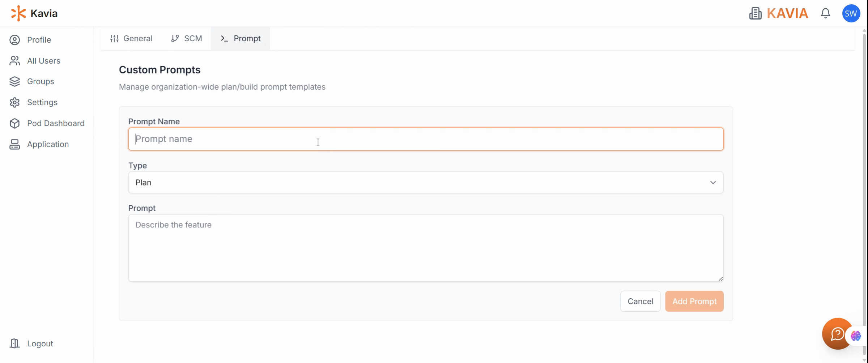This screenshot has height=363, width=868.
Task: Click the brain assistant icon
Action: click(x=856, y=336)
